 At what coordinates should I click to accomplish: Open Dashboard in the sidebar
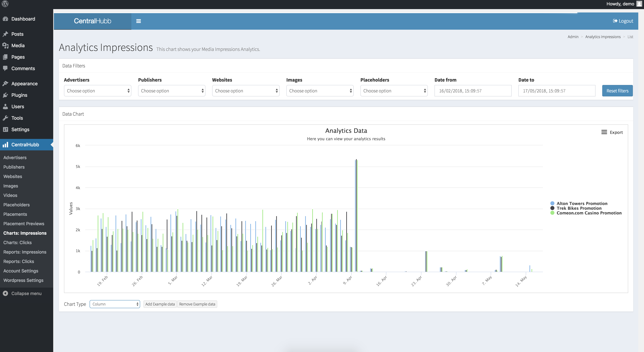click(x=23, y=19)
